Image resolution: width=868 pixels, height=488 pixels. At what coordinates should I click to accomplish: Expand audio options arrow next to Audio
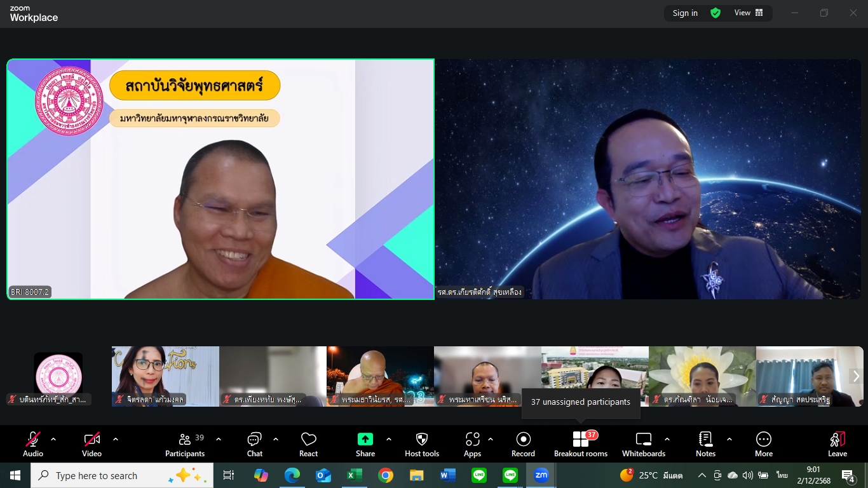pos(53,439)
